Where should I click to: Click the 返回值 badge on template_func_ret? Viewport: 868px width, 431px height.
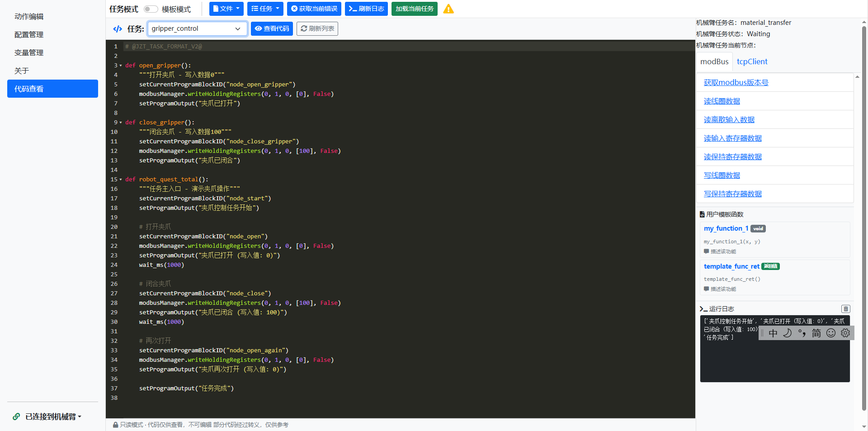coord(770,266)
